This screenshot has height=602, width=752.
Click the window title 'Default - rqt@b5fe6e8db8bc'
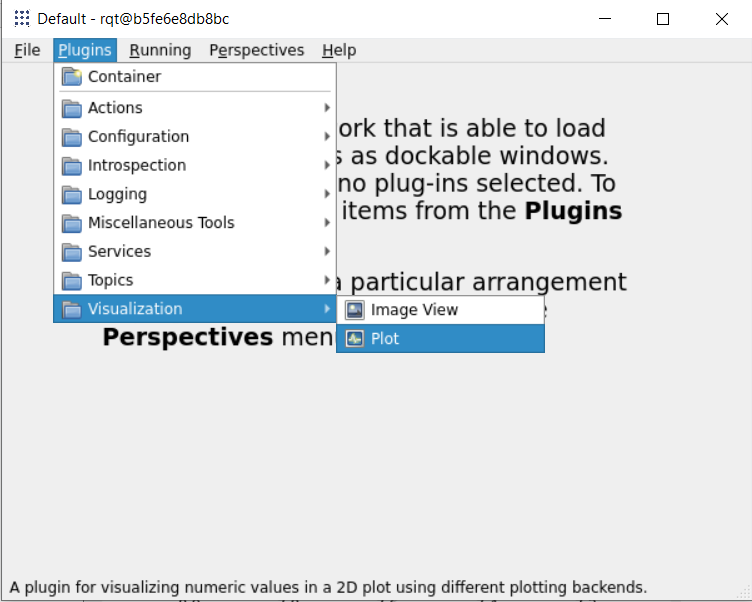[133, 19]
